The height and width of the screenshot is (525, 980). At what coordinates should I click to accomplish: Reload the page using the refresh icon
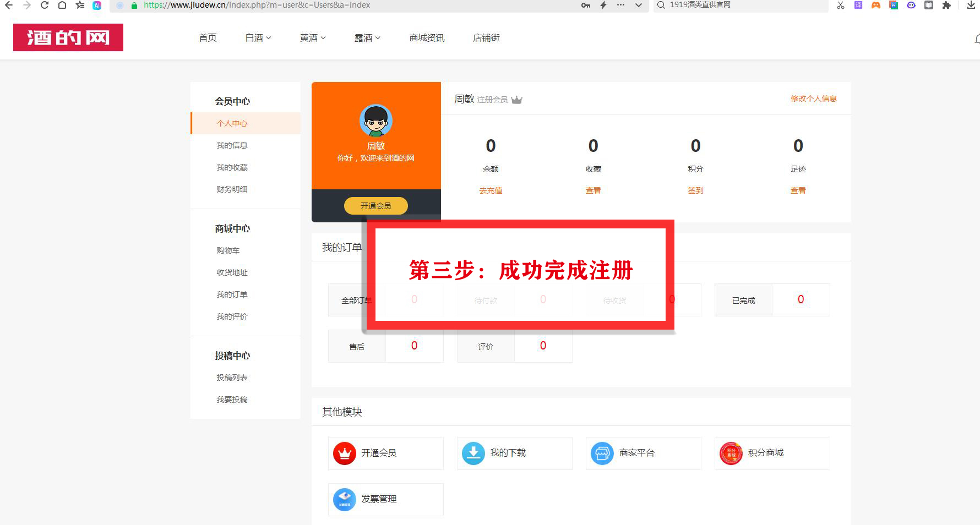pyautogui.click(x=45, y=5)
